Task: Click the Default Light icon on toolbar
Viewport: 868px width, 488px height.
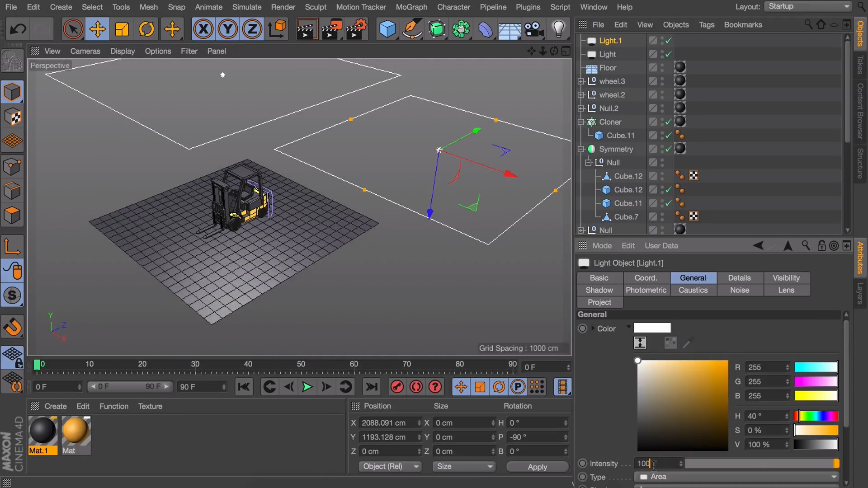Action: click(559, 29)
